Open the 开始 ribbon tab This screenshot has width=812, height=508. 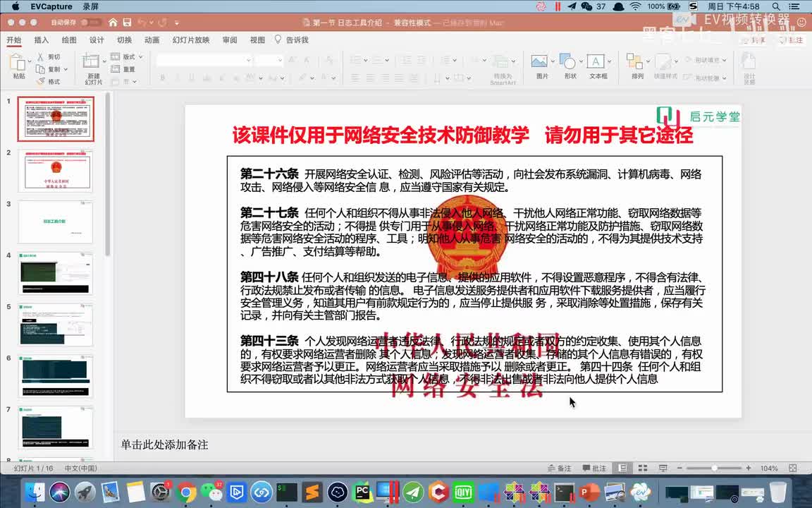[14, 40]
